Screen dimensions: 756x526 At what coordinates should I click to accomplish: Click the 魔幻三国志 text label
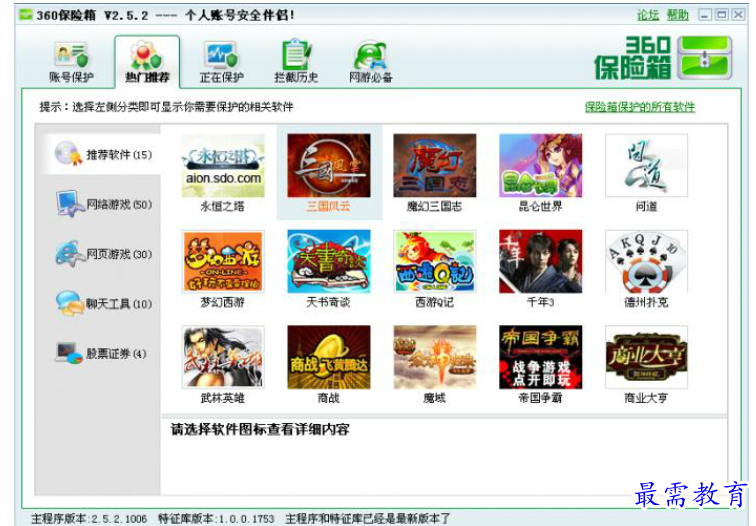click(x=434, y=206)
